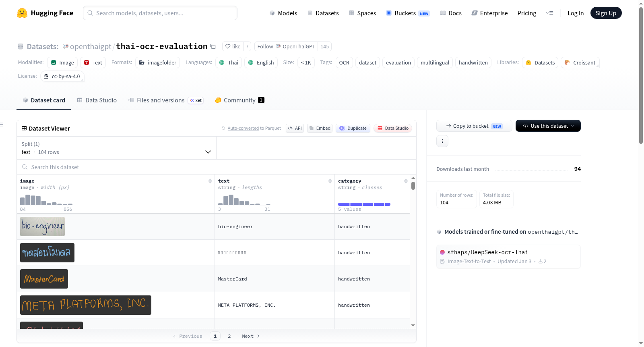
Task: Open sthaps/DeepSeek-ocr-Thai model card
Action: tap(508, 256)
